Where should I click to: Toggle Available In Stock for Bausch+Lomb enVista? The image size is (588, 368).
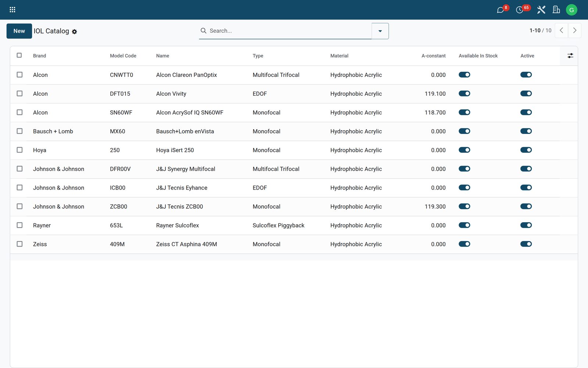click(x=465, y=131)
